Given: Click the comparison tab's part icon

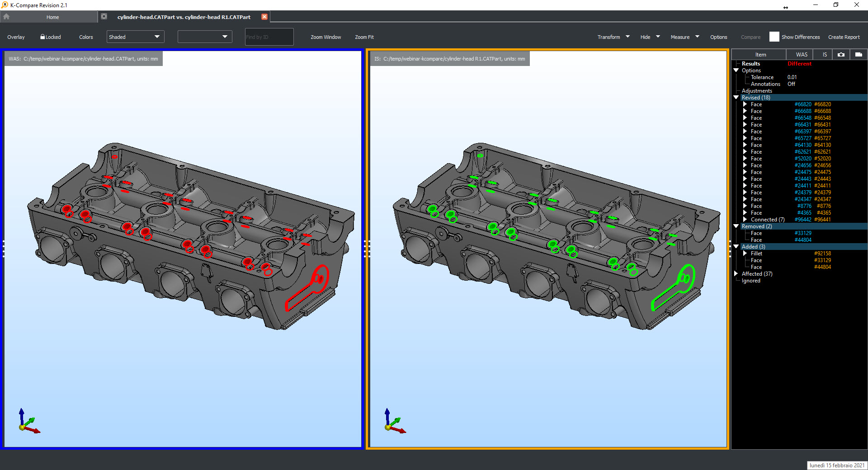Looking at the screenshot, I should click(x=104, y=16).
